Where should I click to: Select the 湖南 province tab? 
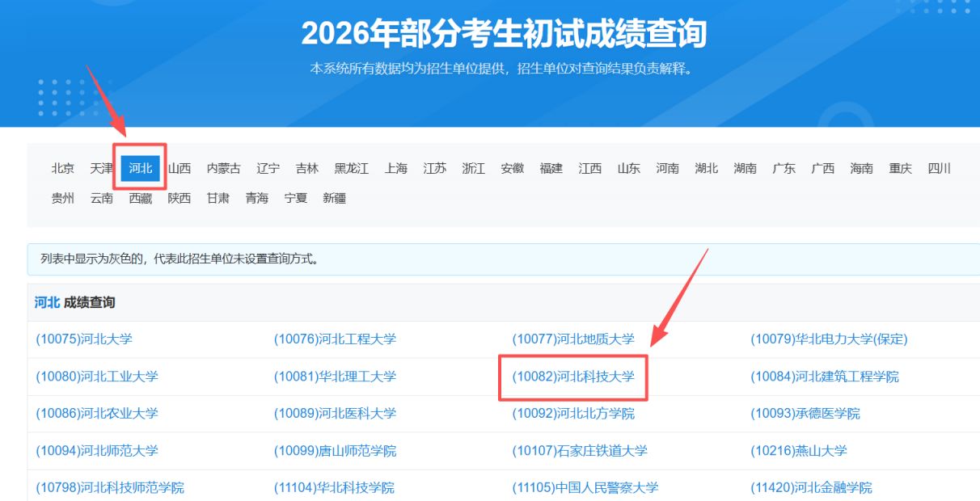tap(746, 169)
